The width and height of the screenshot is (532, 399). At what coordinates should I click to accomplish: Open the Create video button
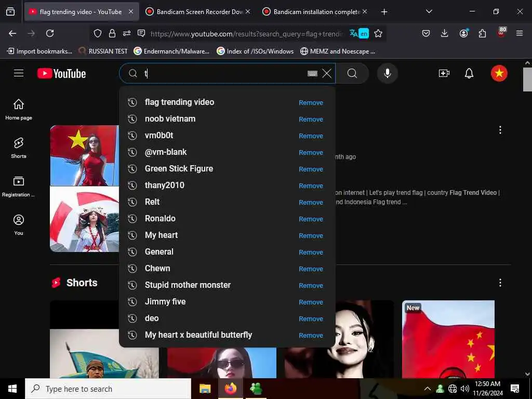coord(444,73)
